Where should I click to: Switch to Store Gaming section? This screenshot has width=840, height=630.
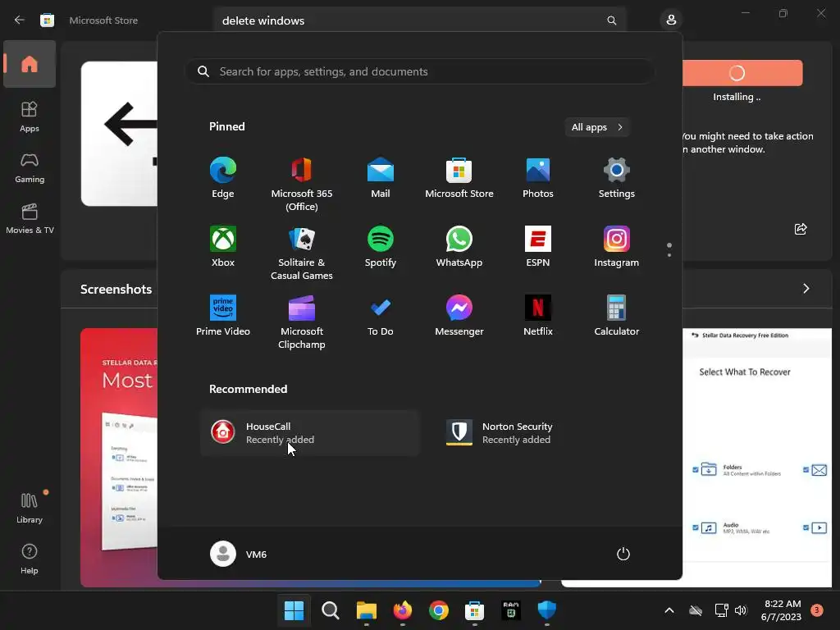pyautogui.click(x=30, y=168)
